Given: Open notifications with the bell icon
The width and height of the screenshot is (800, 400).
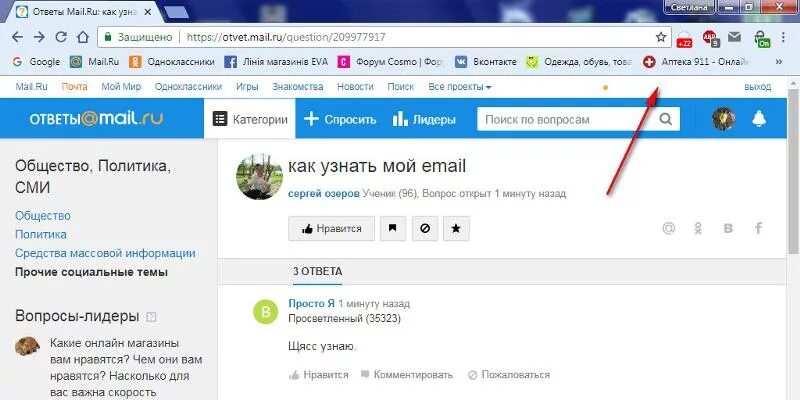Looking at the screenshot, I should point(759,119).
